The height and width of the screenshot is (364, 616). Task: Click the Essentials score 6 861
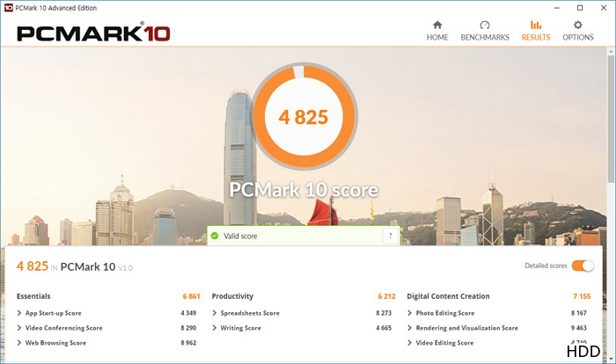click(x=191, y=296)
